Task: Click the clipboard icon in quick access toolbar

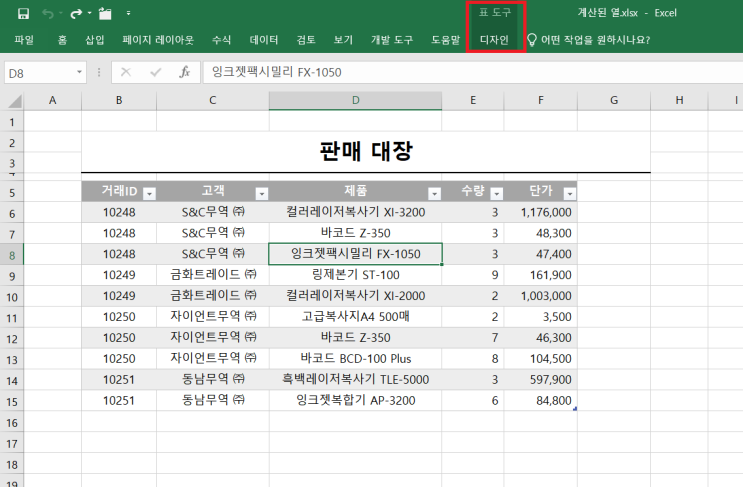Action: click(x=105, y=13)
